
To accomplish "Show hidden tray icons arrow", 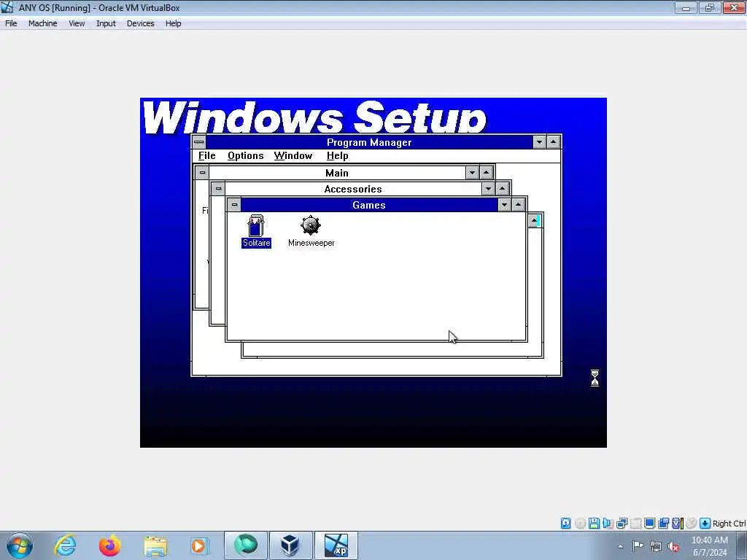I will (x=620, y=546).
